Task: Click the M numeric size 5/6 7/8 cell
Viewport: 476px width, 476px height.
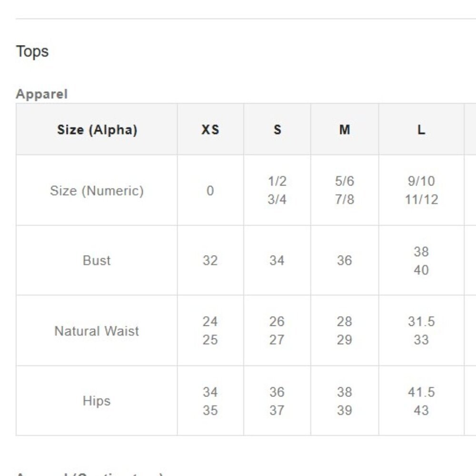Action: coord(345,191)
